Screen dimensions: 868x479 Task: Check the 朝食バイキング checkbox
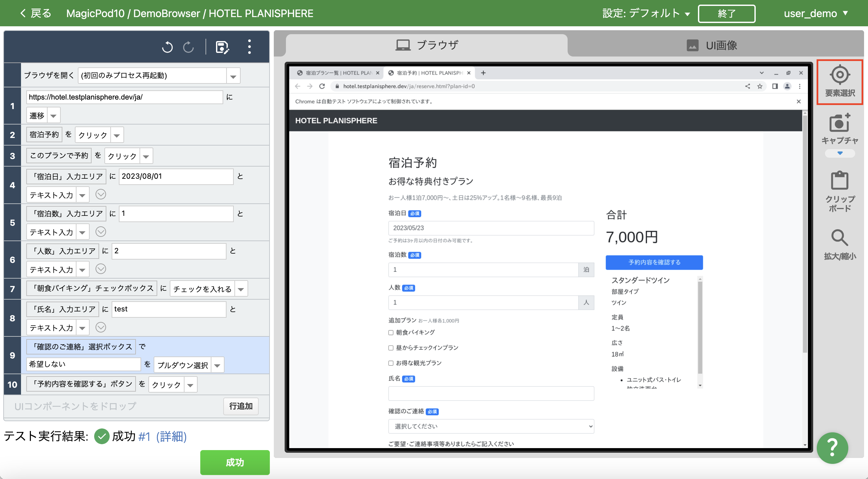[x=391, y=332]
